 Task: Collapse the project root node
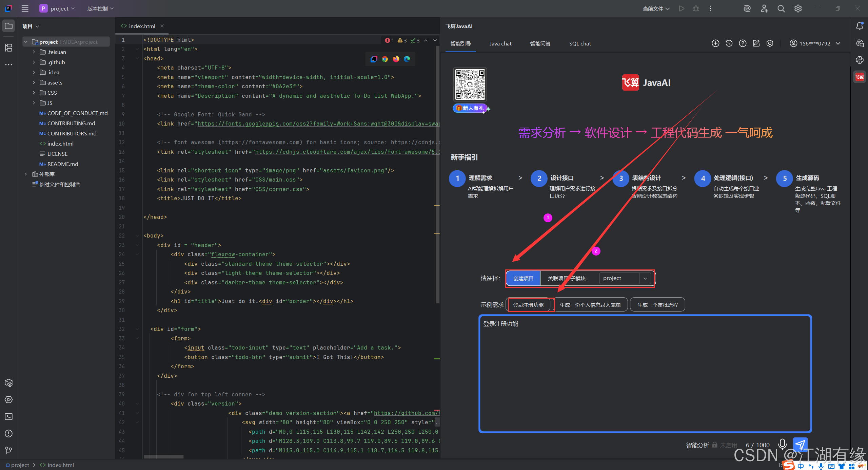[x=26, y=42]
